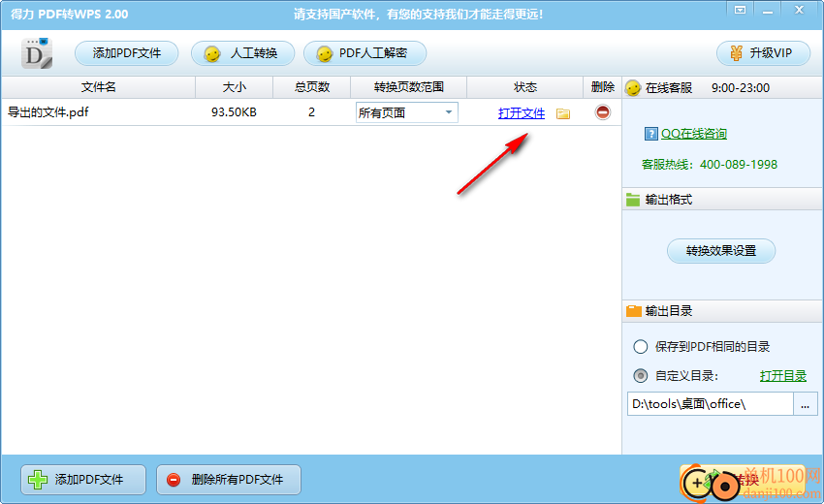Click the 大小 column header

tap(234, 87)
